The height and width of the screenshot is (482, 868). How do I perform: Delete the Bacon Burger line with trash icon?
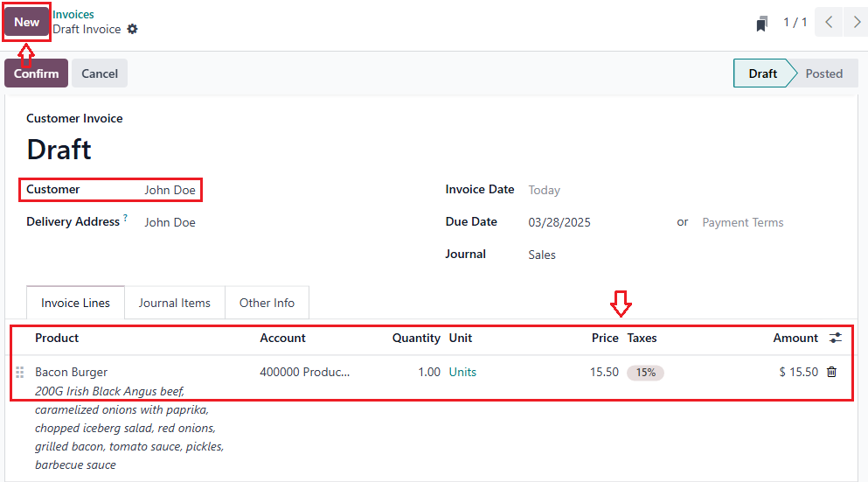click(x=831, y=372)
